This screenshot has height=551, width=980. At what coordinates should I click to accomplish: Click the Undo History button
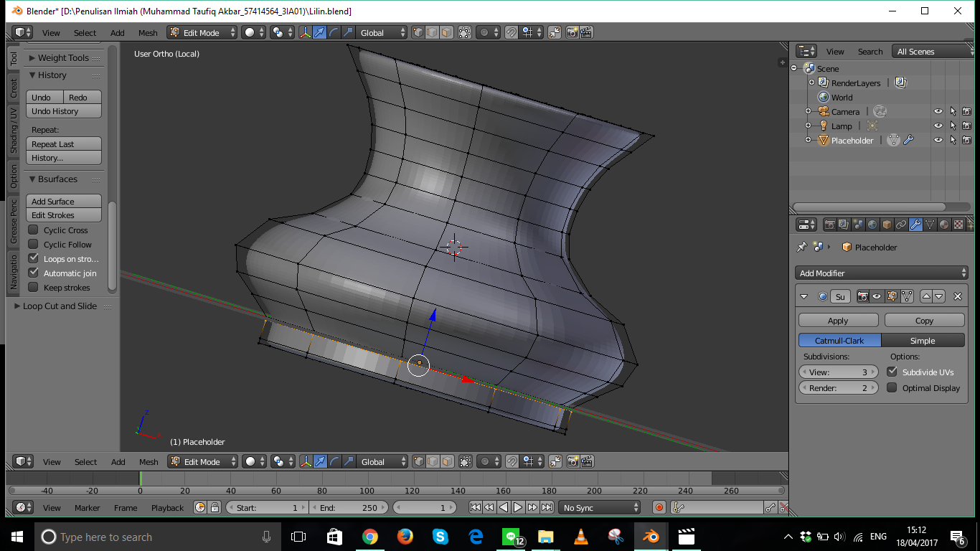[64, 111]
